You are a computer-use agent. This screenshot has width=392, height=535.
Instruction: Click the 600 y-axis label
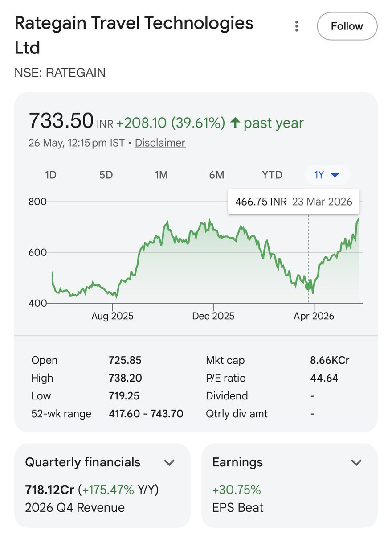pos(37,252)
